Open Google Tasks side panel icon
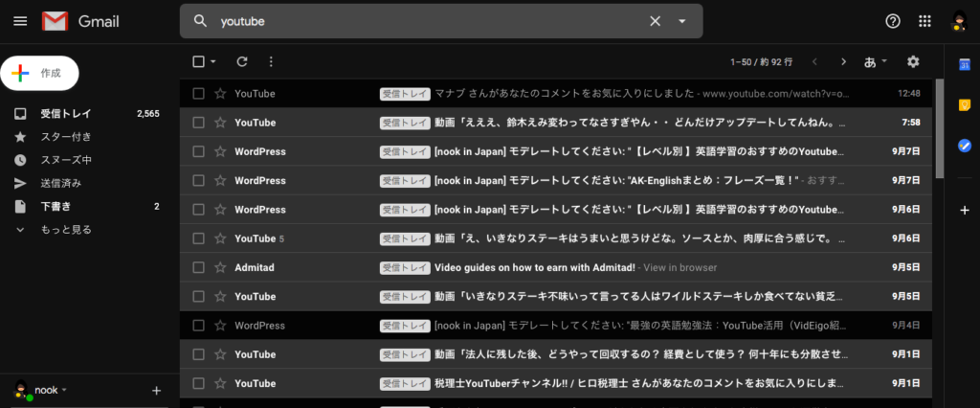 [965, 146]
